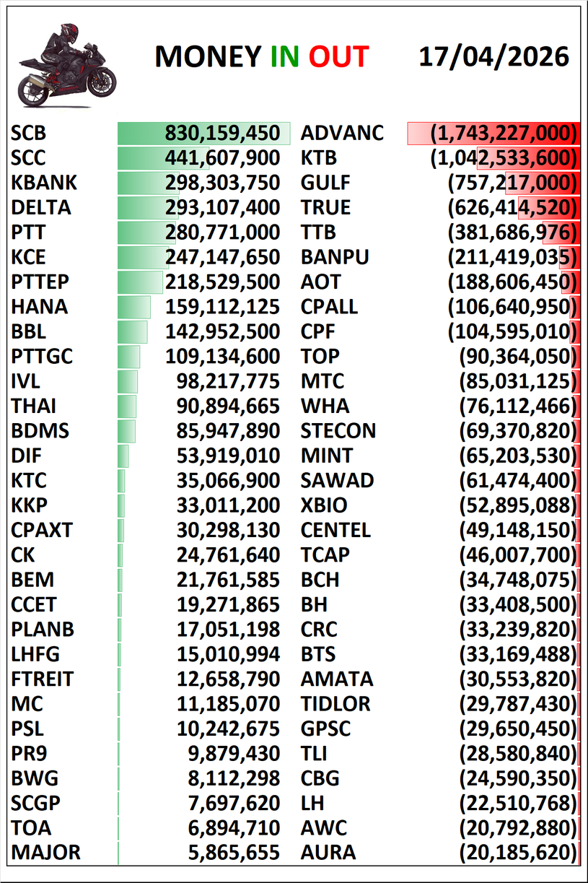The width and height of the screenshot is (588, 883).
Task: Click the HANA green inflow bar
Action: point(134,307)
